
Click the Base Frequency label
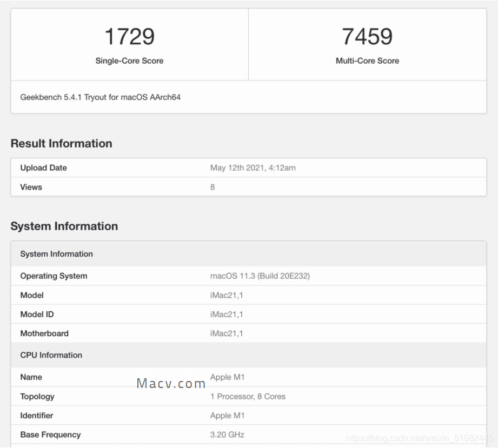[x=50, y=434]
